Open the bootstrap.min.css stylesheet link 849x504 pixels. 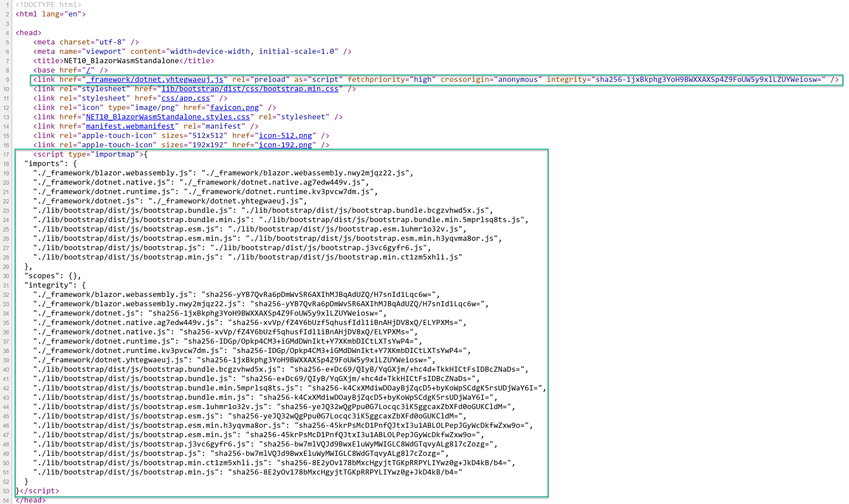tap(250, 89)
